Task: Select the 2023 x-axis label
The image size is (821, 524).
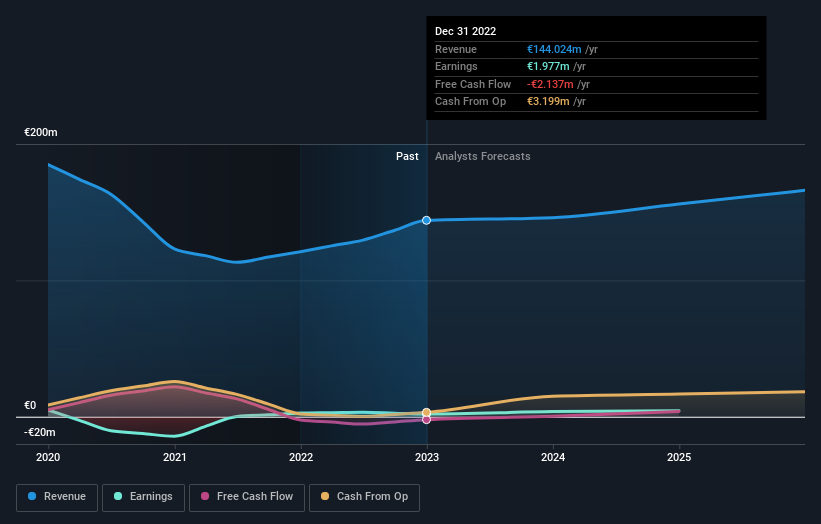Action: (427, 458)
